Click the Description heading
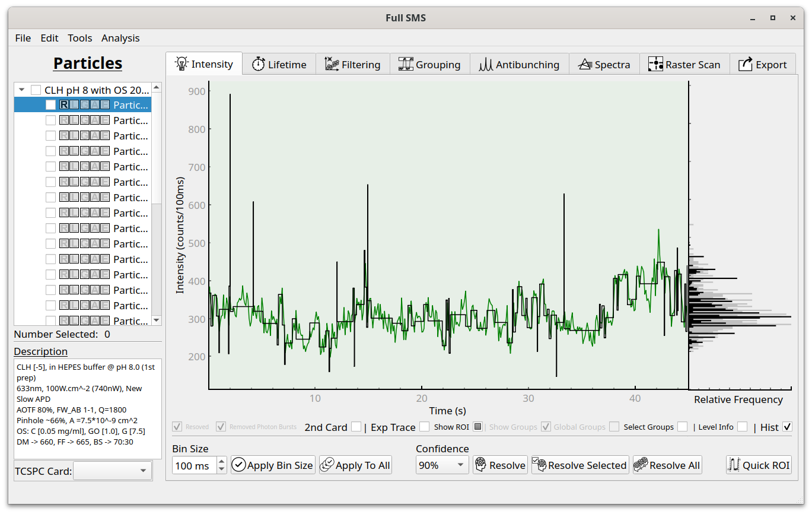812x514 pixels. [41, 351]
